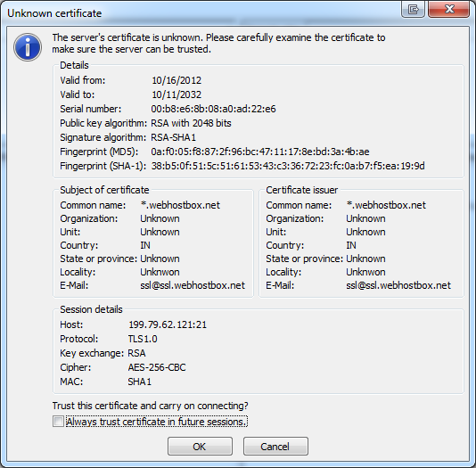Click the issuer E-Mail address value
Screen dimensions: 476x468
(x=398, y=285)
